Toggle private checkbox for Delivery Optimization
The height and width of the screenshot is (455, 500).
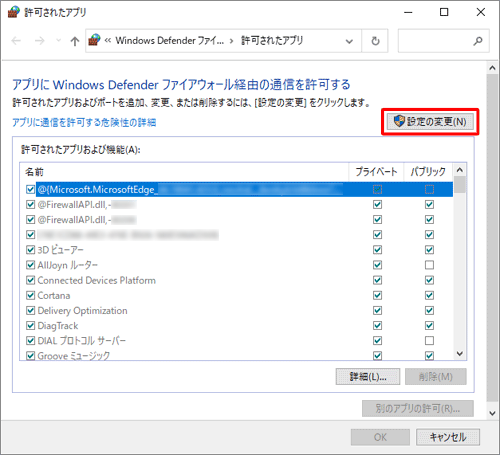(x=377, y=310)
